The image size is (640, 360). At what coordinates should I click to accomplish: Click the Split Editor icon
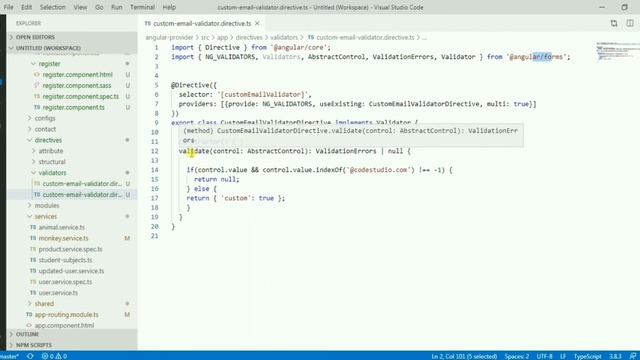point(630,23)
